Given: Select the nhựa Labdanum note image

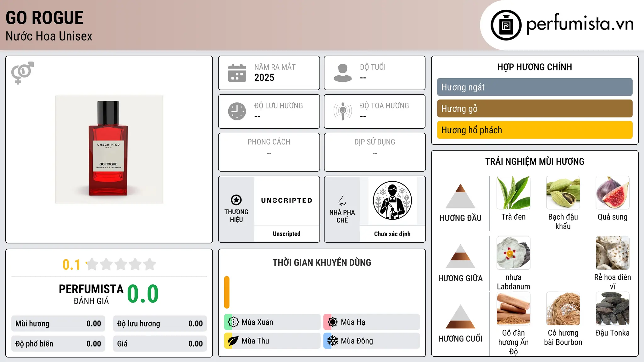Looking at the screenshot, I should point(514,253).
